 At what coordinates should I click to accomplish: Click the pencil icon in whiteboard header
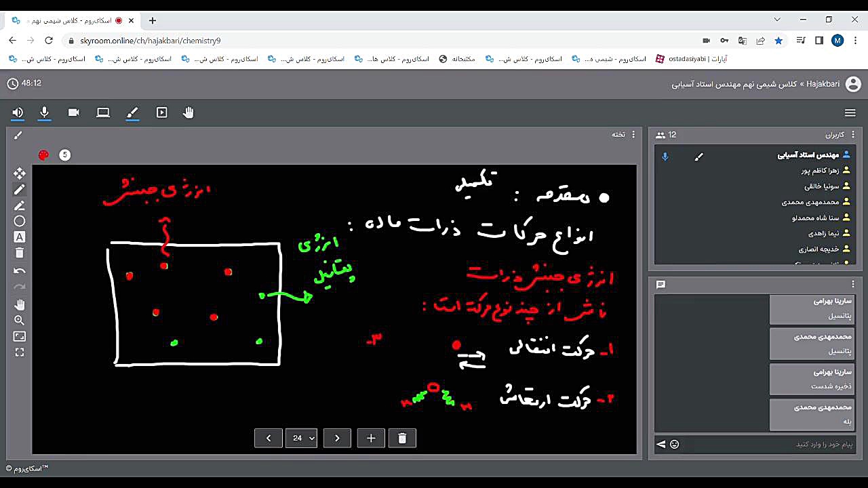click(18, 135)
